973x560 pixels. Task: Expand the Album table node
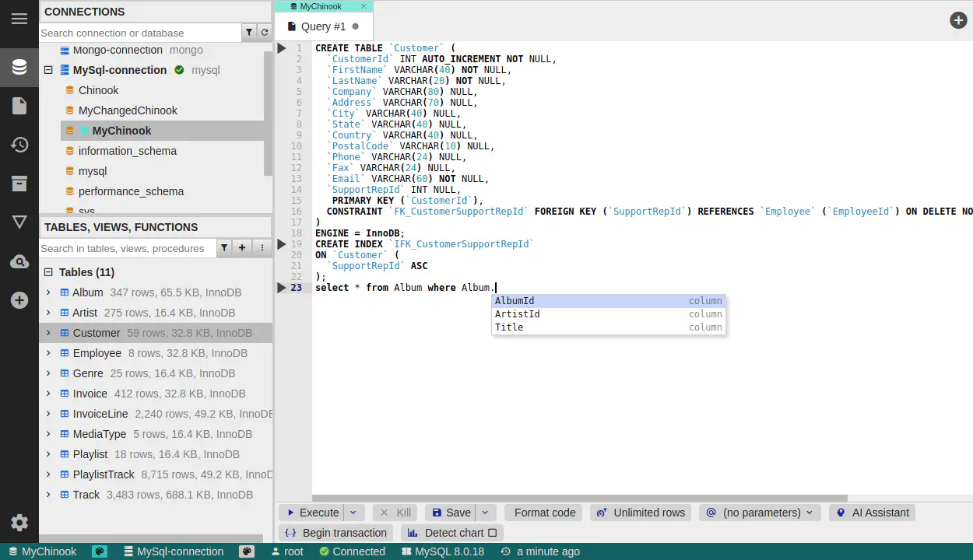48,292
